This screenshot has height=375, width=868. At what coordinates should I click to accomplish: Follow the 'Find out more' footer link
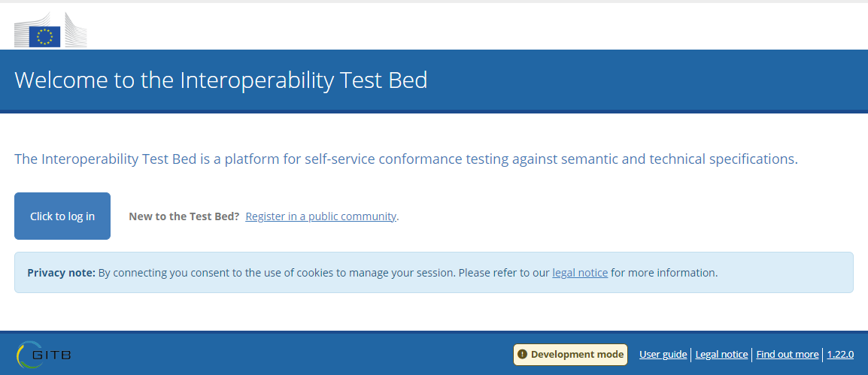tap(788, 355)
